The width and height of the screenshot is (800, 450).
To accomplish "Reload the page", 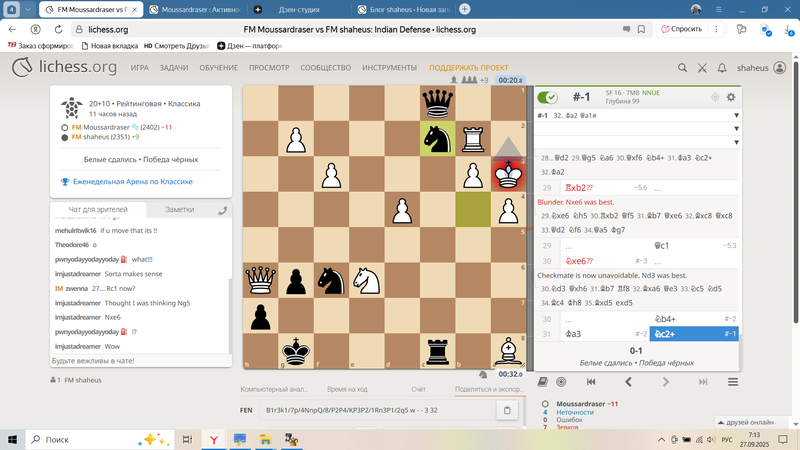I will pyautogui.click(x=58, y=30).
